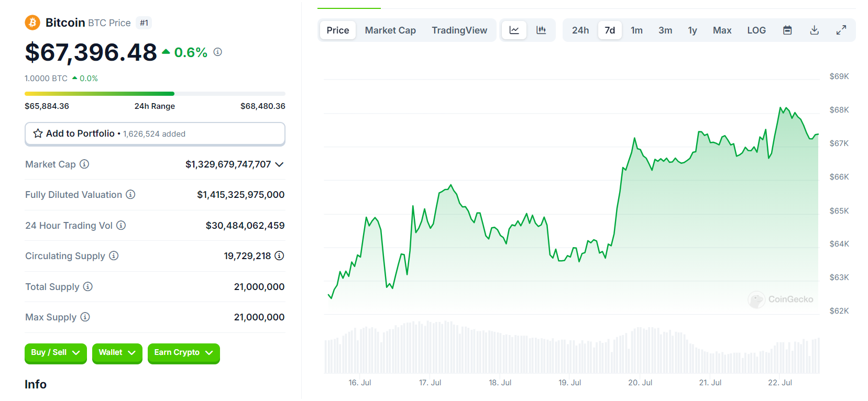The width and height of the screenshot is (868, 401).
Task: Expand chart to fullscreen icon
Action: [x=841, y=30]
